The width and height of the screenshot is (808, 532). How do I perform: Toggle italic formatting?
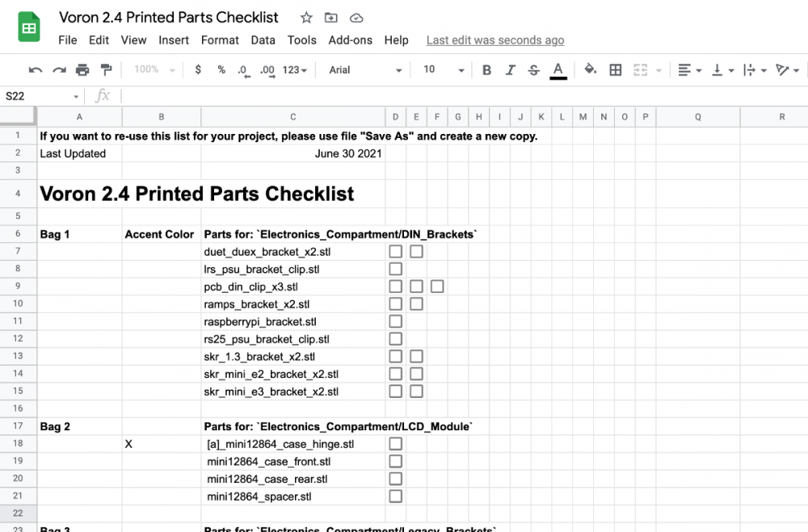[510, 70]
